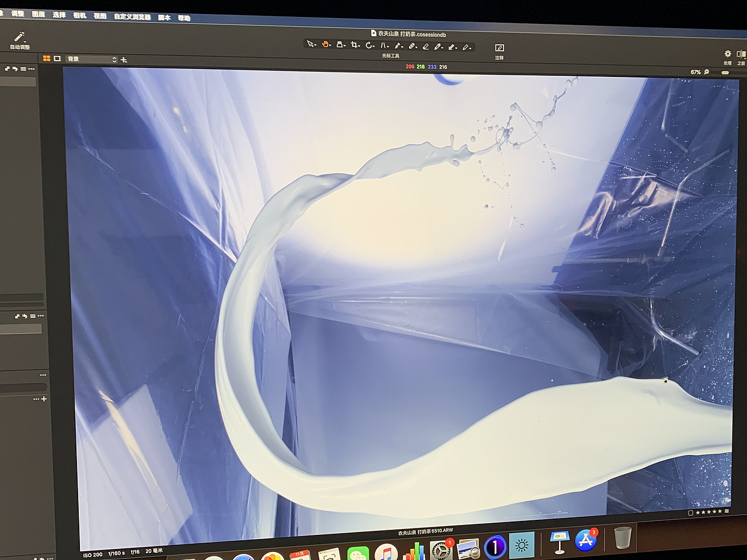Click the session title 农夫山泉 打奶茶.cosessiondb
The height and width of the screenshot is (560, 747).
click(411, 34)
